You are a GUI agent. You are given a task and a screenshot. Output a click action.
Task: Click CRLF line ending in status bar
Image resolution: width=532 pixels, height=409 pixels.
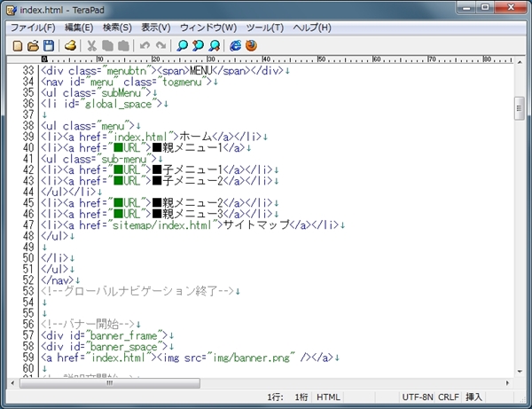coord(448,397)
